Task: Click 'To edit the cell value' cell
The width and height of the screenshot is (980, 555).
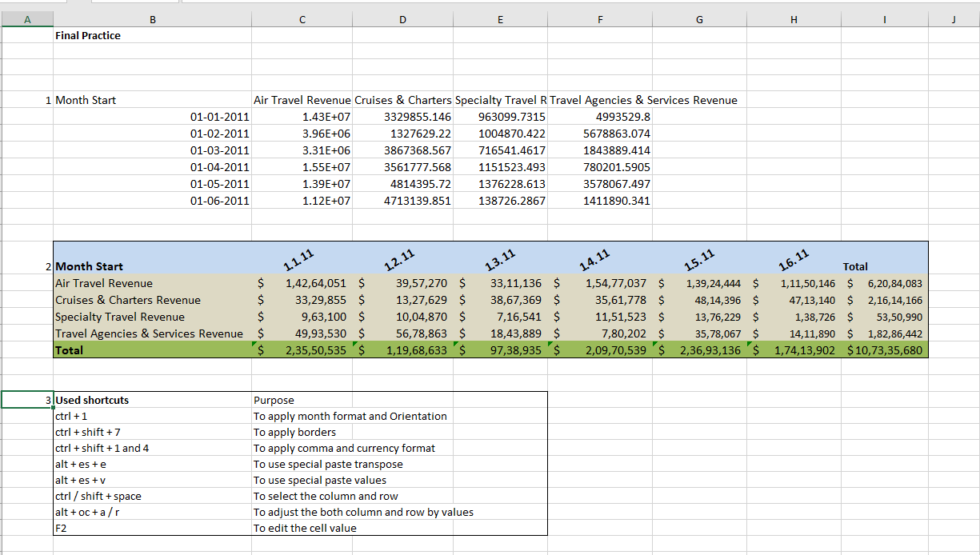Action: pyautogui.click(x=305, y=528)
